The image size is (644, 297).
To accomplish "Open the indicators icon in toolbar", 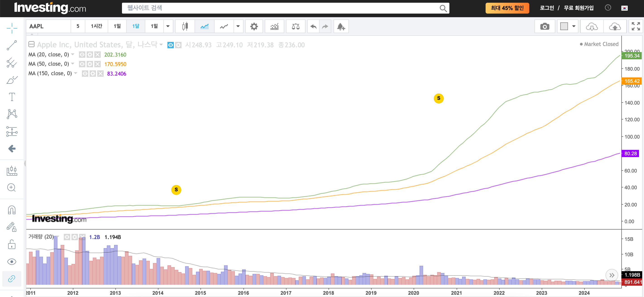I will pos(274,26).
